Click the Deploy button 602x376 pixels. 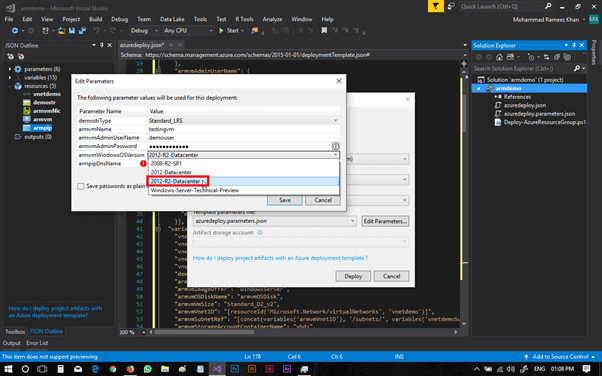point(353,276)
